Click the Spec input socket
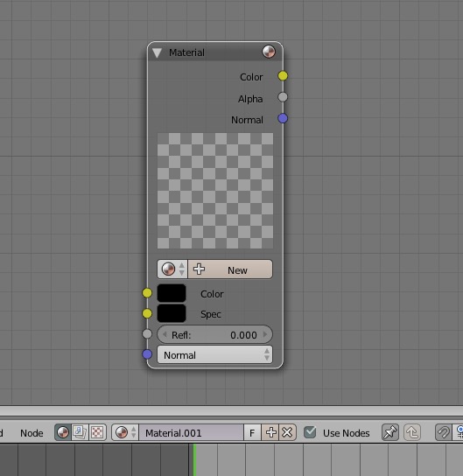The image size is (463, 476). tap(147, 313)
